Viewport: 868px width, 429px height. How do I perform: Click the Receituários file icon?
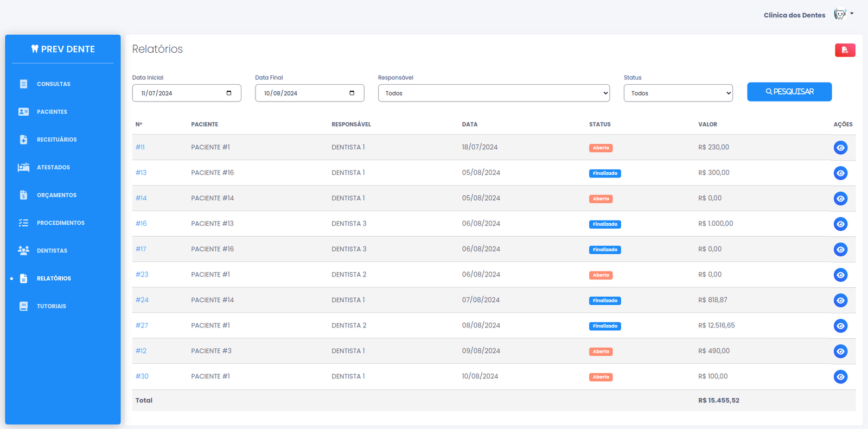tap(23, 140)
